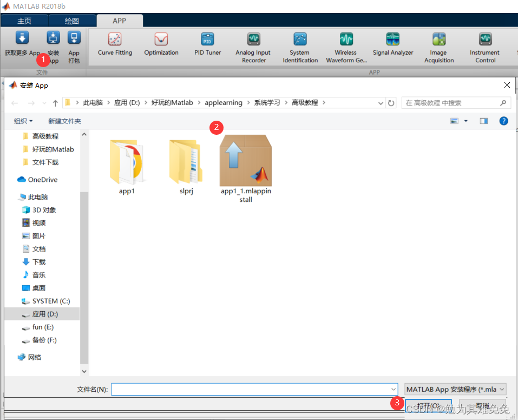Open the PID Tuner app
Image resolution: width=518 pixels, height=420 pixels.
207,44
